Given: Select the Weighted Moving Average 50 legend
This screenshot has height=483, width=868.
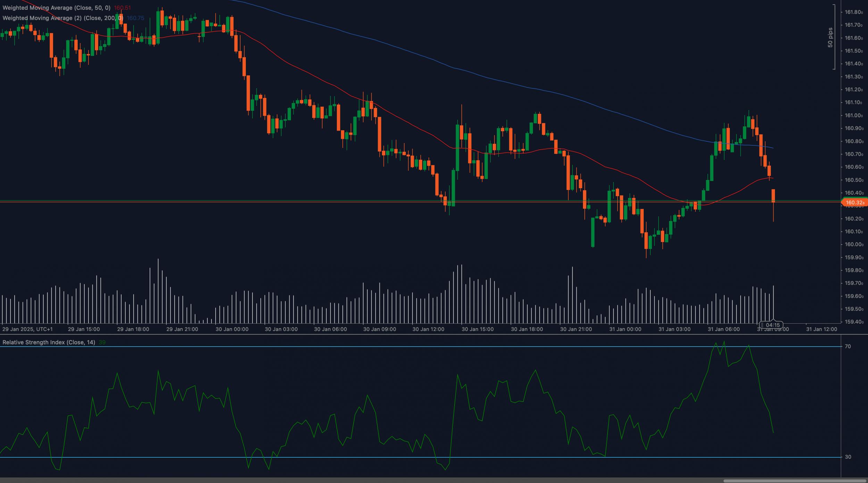Looking at the screenshot, I should point(56,8).
